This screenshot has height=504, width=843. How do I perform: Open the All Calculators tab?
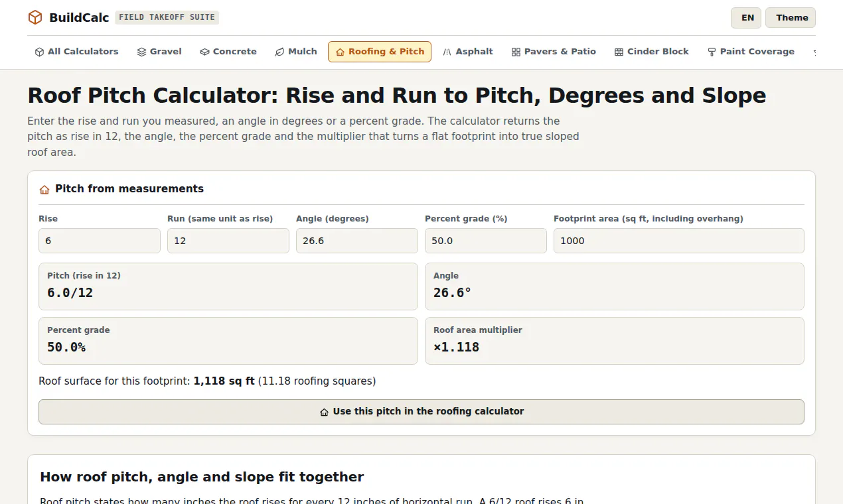click(x=76, y=52)
